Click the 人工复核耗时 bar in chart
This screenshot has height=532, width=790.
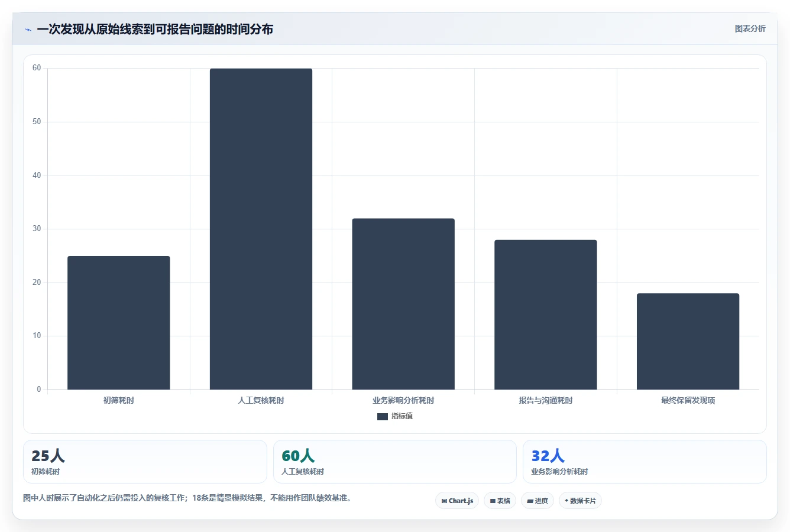point(261,229)
